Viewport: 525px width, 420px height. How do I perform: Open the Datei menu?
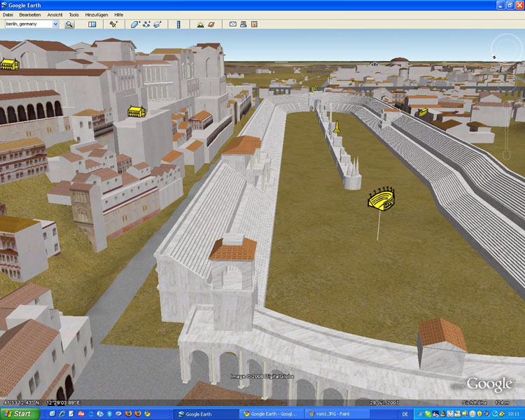coord(8,15)
